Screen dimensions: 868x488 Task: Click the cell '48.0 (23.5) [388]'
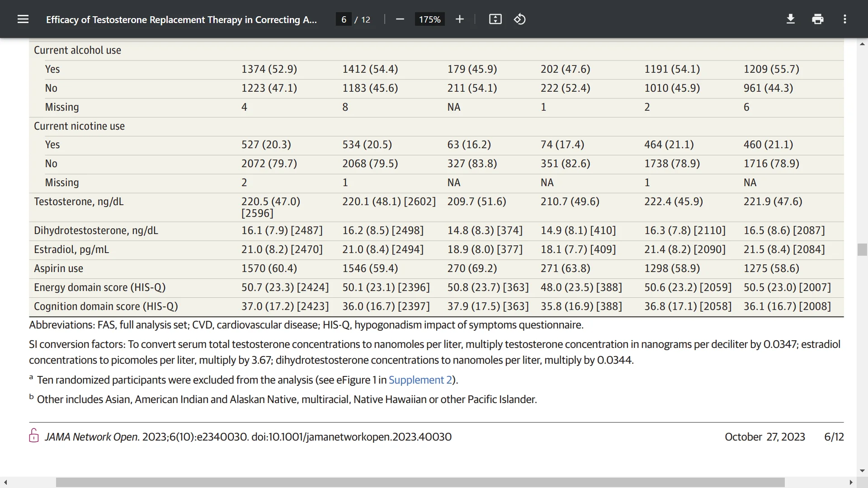pos(581,287)
